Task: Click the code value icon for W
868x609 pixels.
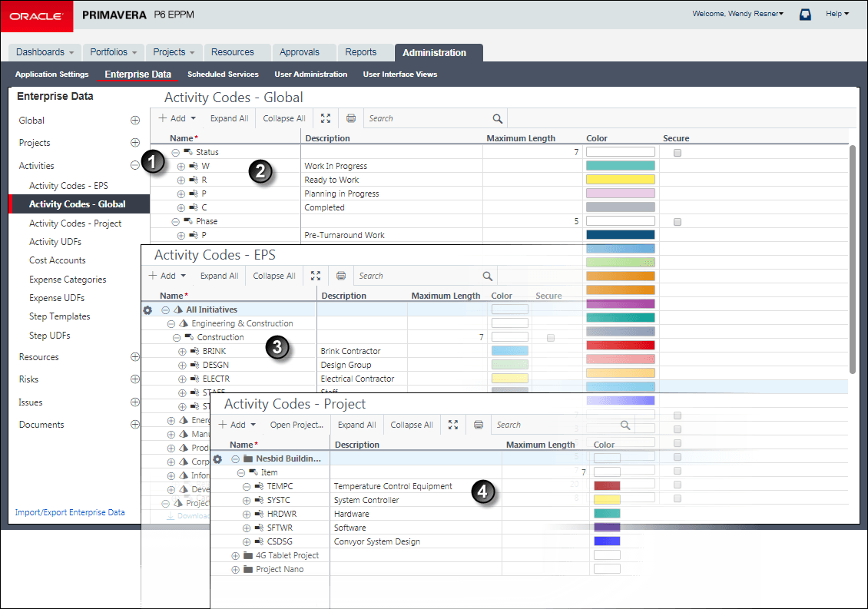Action: (194, 166)
